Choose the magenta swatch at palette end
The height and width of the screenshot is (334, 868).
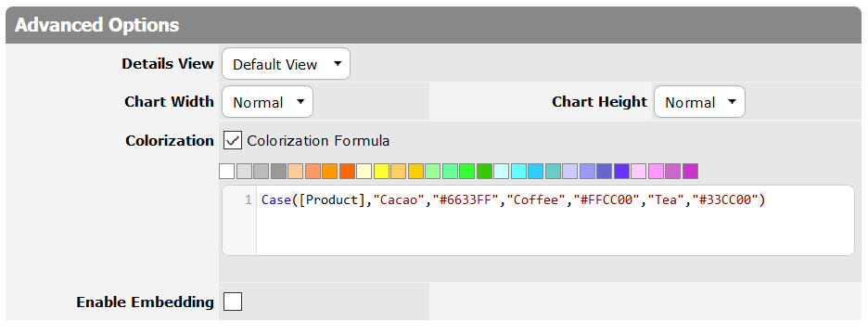point(690,171)
